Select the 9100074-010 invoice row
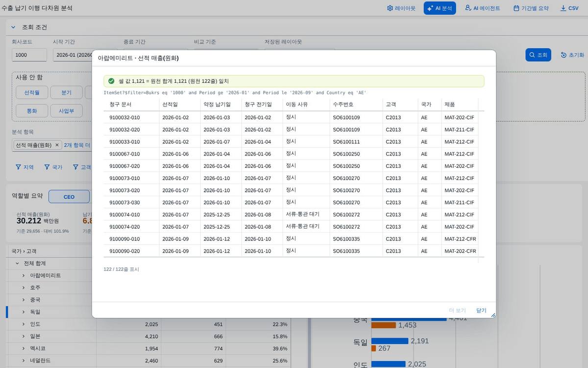This screenshot has height=368, width=588. [x=294, y=214]
